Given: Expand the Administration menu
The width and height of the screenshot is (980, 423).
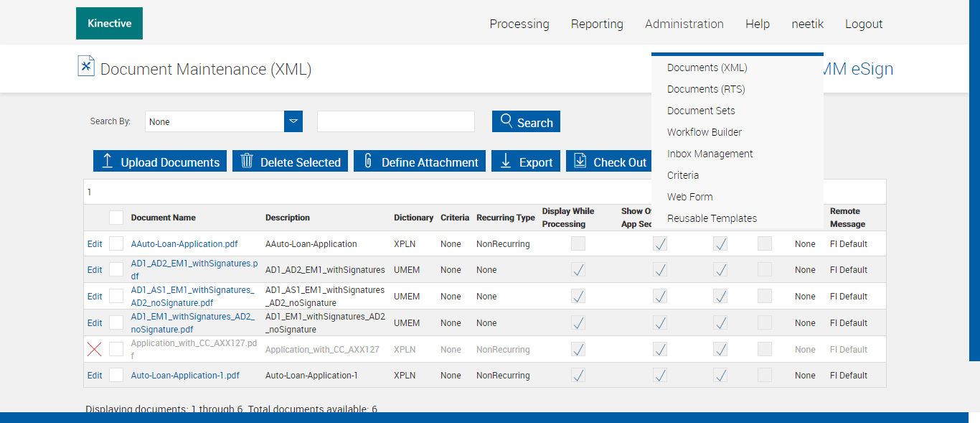Looking at the screenshot, I should click(684, 24).
